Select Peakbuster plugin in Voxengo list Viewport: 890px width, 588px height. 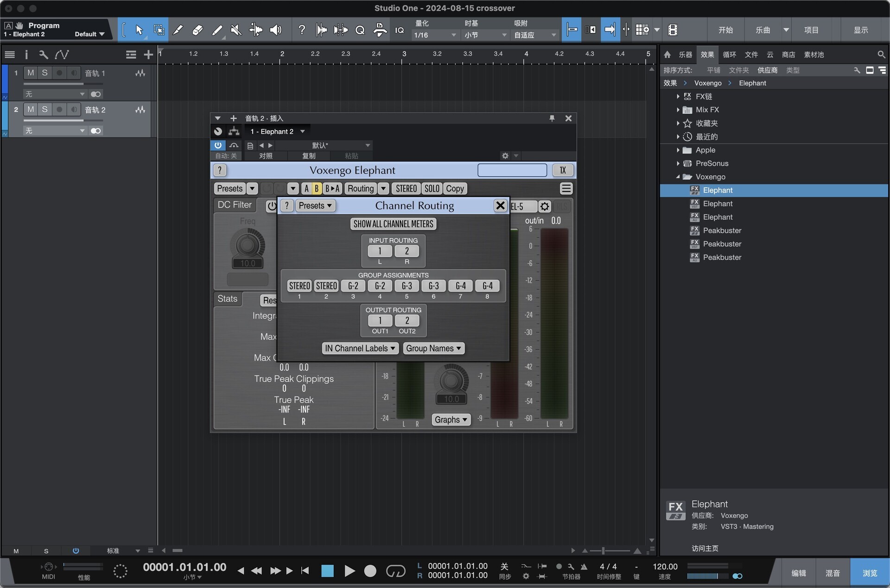coord(722,230)
